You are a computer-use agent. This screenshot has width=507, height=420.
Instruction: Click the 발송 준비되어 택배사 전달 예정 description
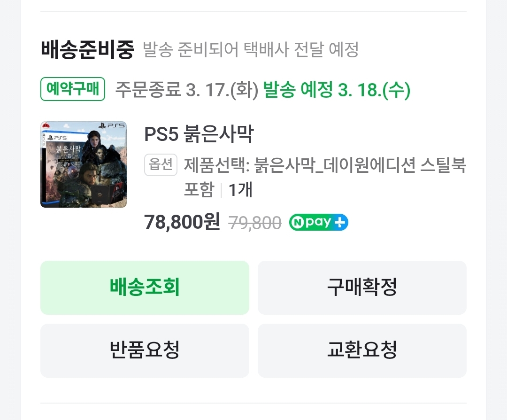(x=250, y=50)
